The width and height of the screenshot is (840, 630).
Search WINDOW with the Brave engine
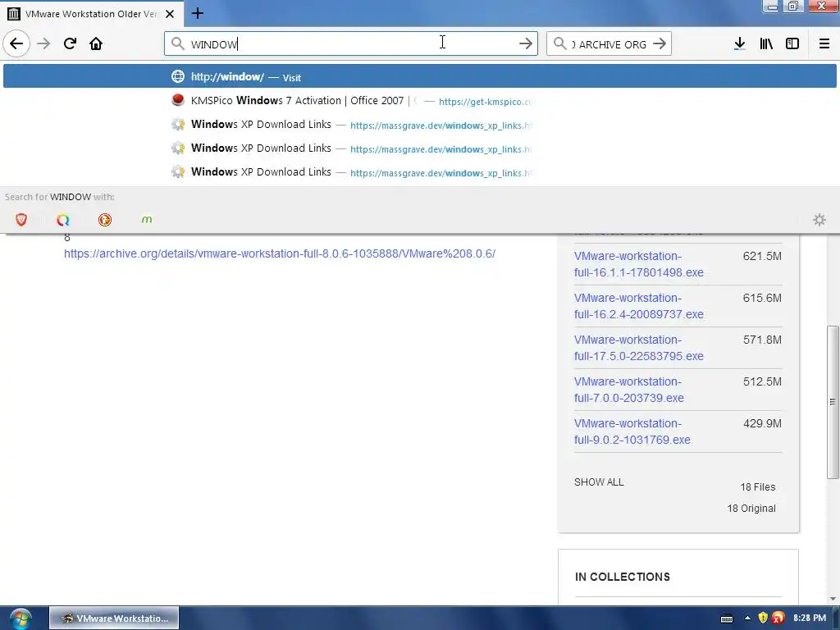point(21,220)
